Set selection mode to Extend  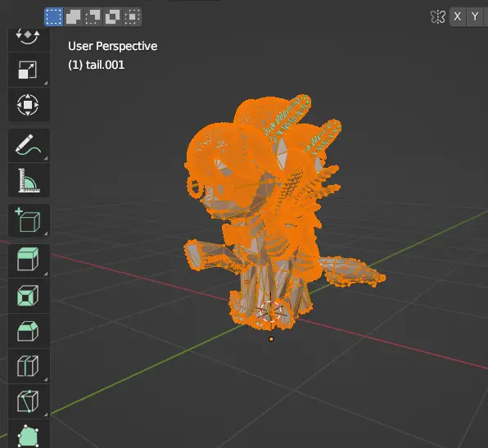[x=74, y=16]
